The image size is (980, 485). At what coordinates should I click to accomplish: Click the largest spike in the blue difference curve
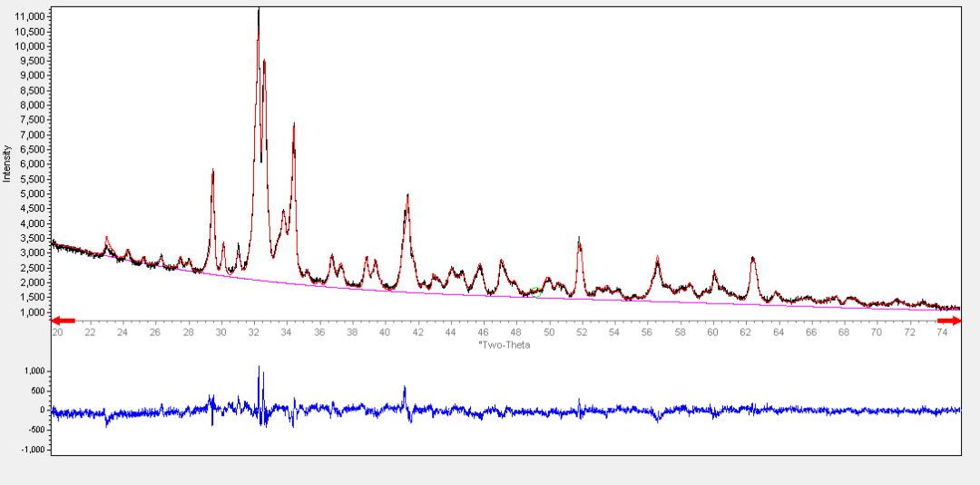click(259, 369)
